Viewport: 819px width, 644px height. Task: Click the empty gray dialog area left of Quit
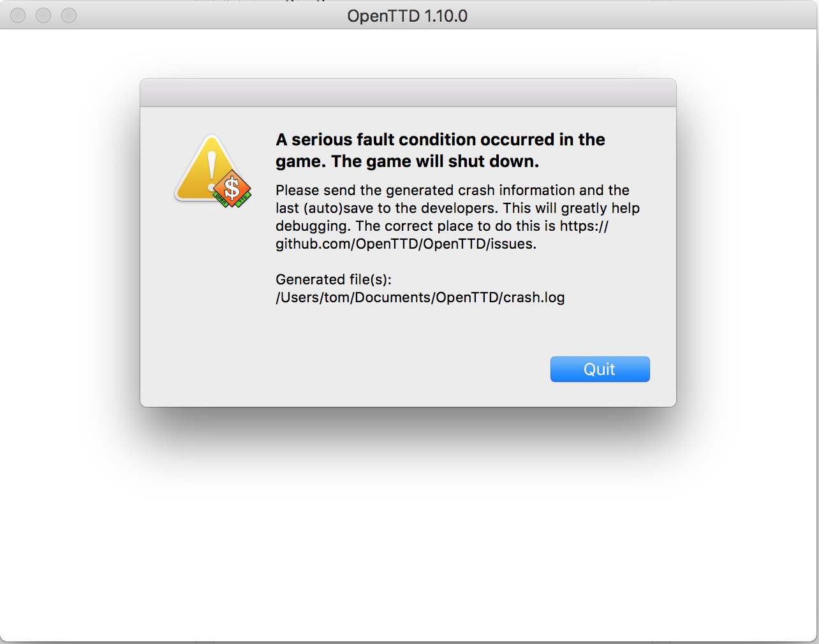tap(344, 369)
